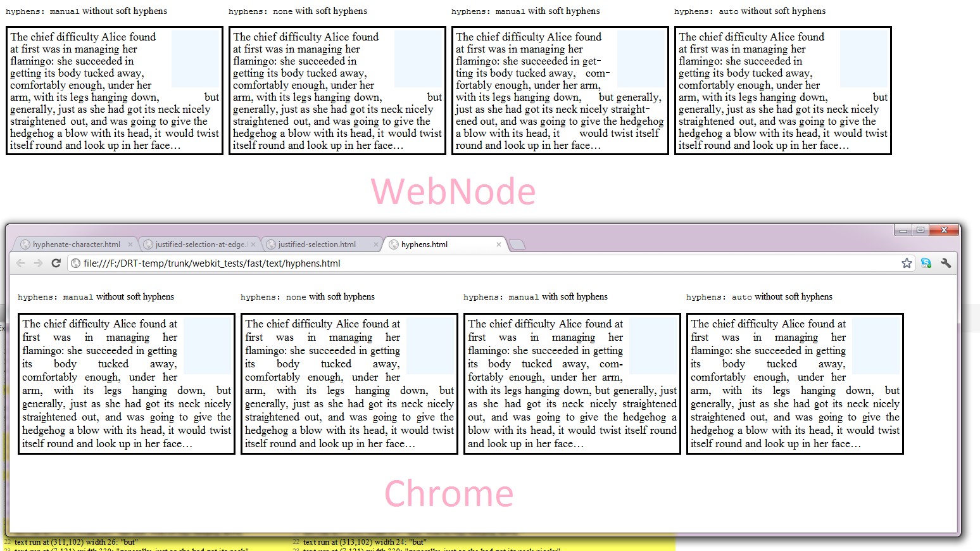Open the Chrome wrench menu
980x551 pixels.
[x=946, y=263]
